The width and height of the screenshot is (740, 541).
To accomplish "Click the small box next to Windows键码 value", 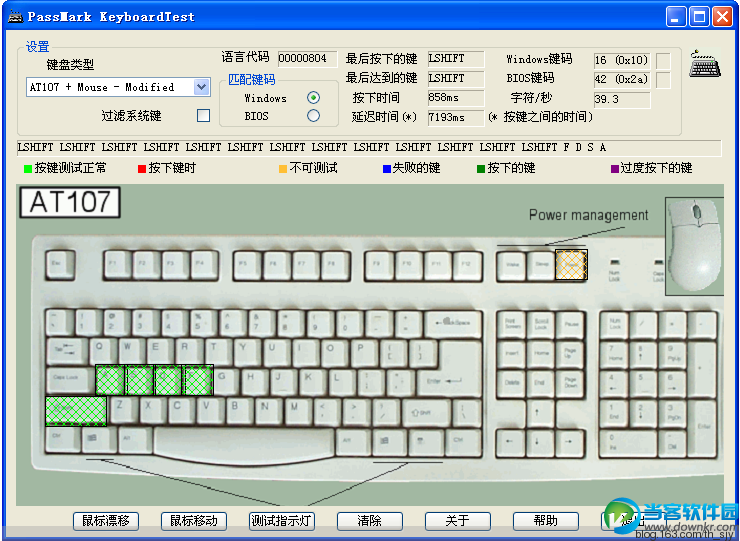I will tap(663, 60).
